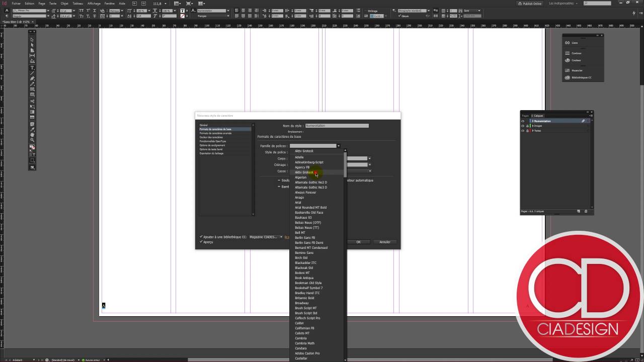Click the delete layer trash icon

586,211
